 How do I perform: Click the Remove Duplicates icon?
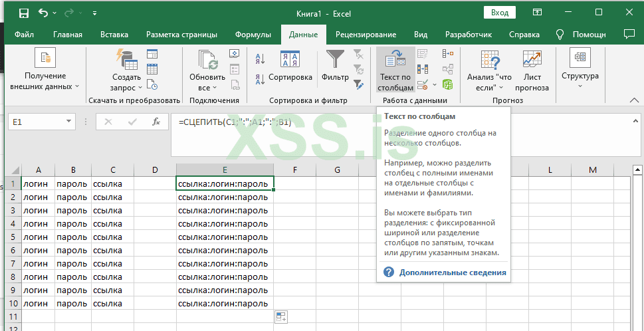(423, 69)
